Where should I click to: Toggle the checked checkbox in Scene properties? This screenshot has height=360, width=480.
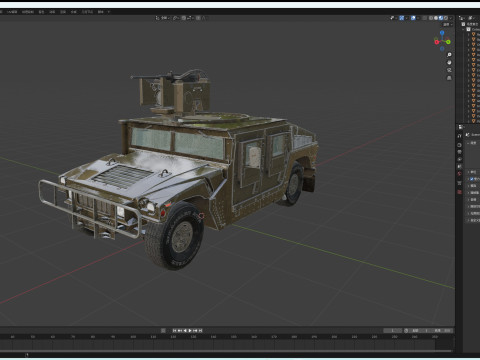point(472,179)
